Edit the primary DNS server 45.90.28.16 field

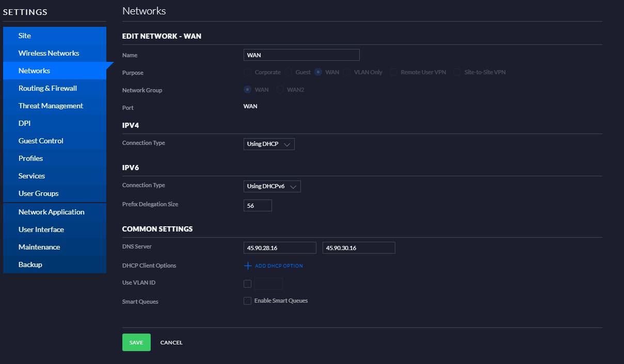point(280,248)
